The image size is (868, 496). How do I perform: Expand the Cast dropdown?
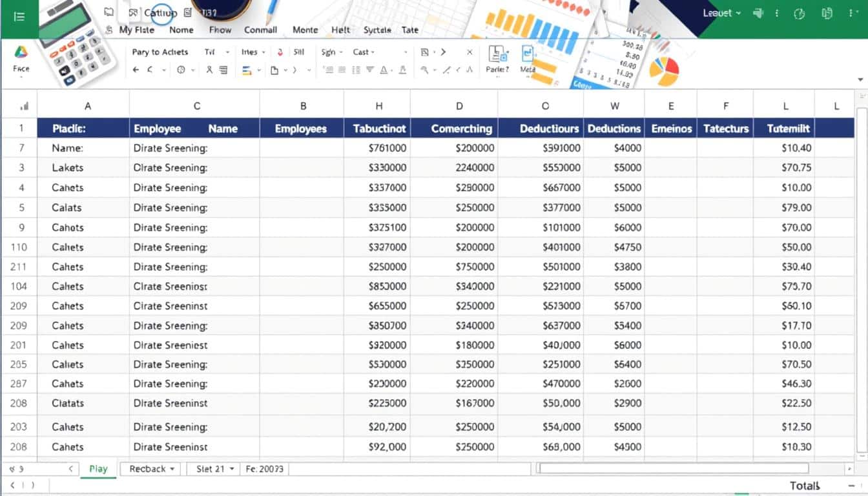pos(364,52)
